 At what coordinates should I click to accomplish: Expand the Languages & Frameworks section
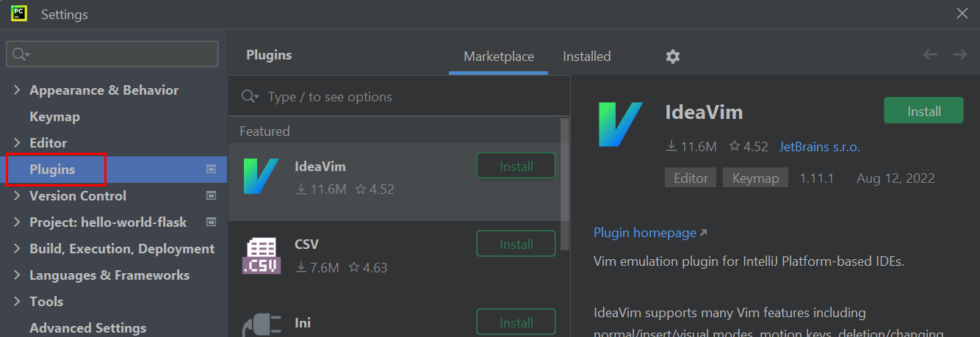coord(17,275)
